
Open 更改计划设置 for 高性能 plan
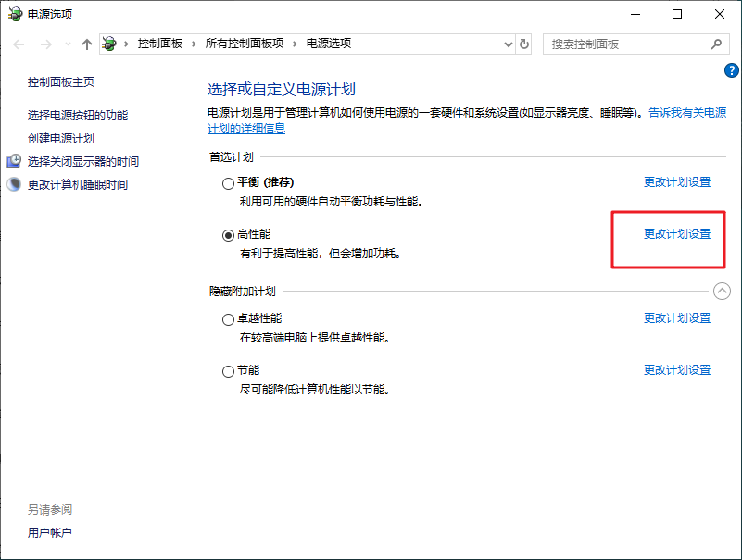pyautogui.click(x=677, y=234)
